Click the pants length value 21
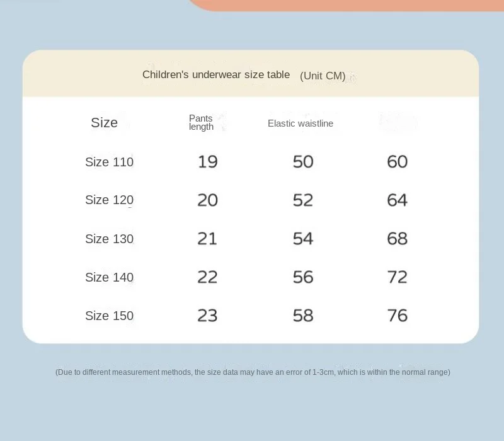 (x=207, y=239)
